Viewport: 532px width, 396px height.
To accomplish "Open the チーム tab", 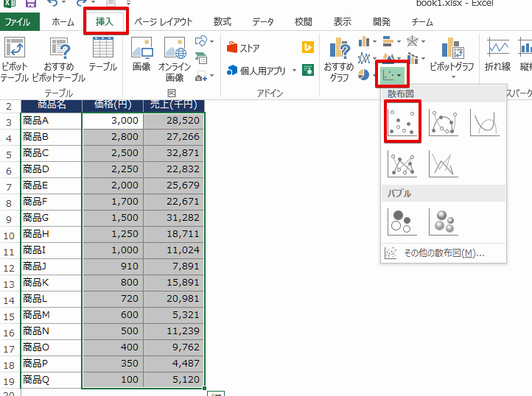I will 421,22.
